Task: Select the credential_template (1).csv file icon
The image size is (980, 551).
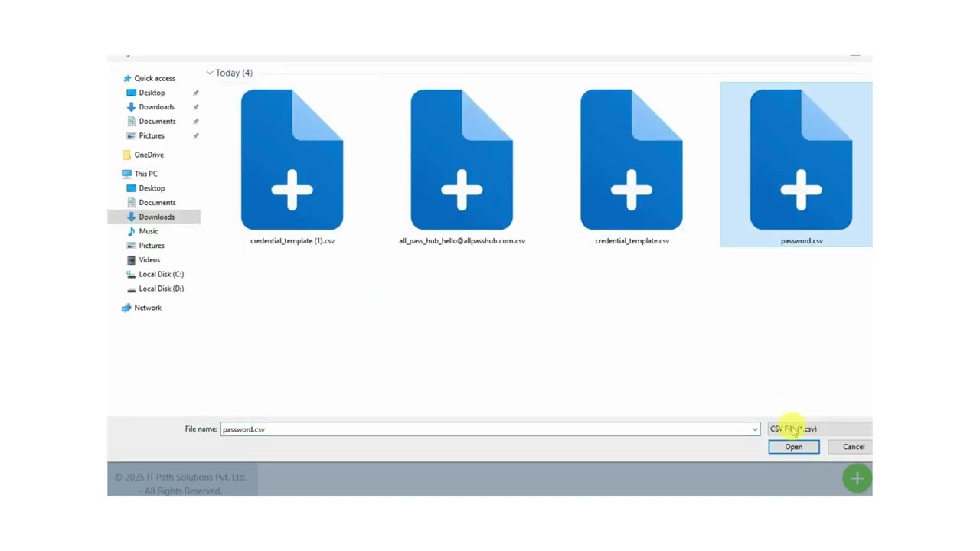Action: pos(292,159)
